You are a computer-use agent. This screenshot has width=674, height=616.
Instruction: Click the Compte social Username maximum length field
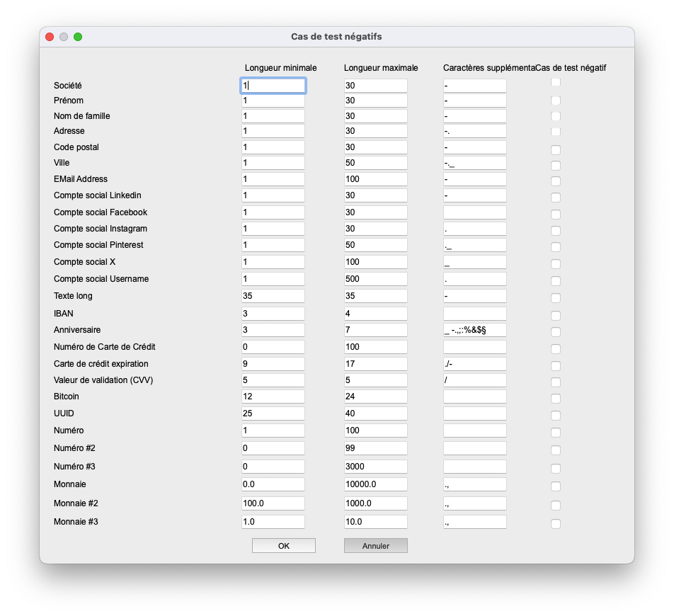(x=376, y=278)
